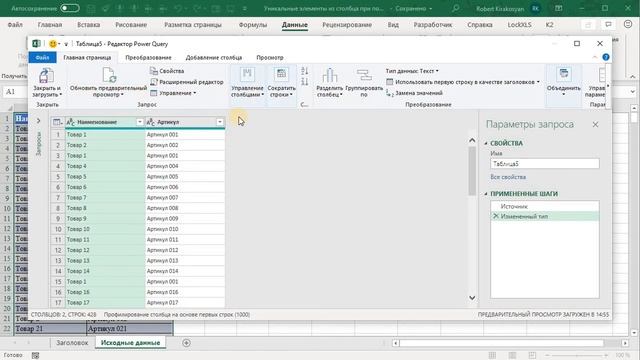Screen dimensions: 640x360
Task: Click the Power Query help icon
Action: pyautogui.click(x=606, y=57)
